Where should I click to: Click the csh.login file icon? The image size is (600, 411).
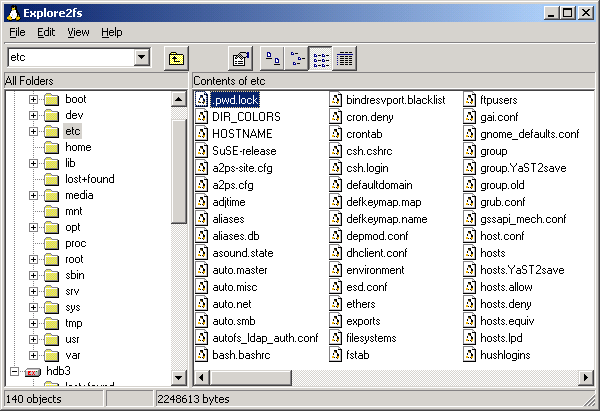[336, 168]
